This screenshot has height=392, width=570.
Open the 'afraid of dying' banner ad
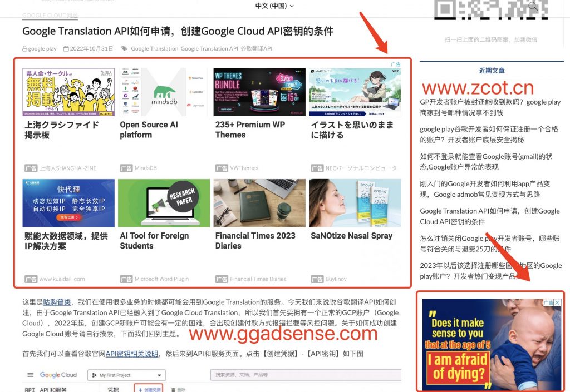(492, 344)
